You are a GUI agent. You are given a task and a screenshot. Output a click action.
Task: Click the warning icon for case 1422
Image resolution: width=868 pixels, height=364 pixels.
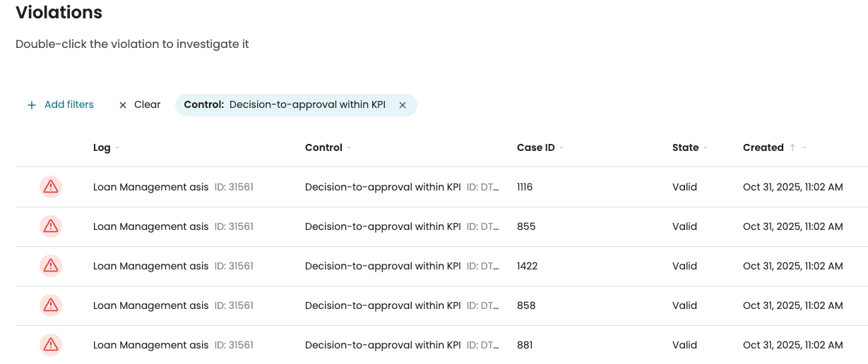[51, 266]
